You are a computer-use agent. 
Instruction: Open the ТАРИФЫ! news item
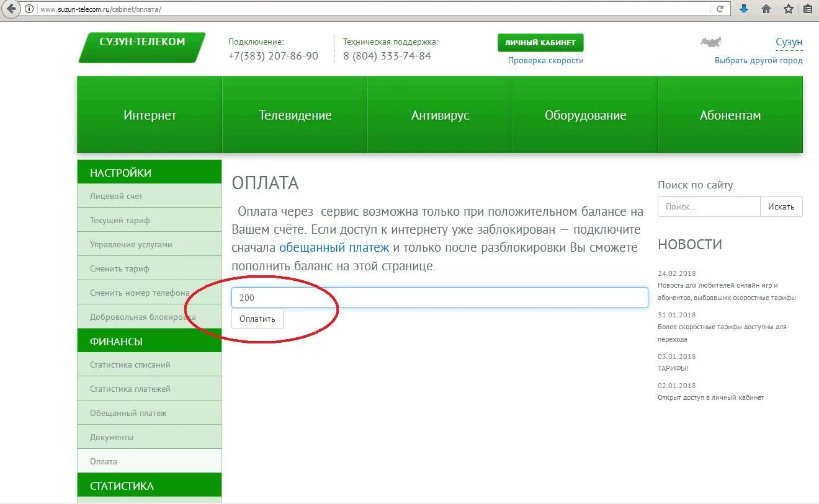tap(673, 368)
